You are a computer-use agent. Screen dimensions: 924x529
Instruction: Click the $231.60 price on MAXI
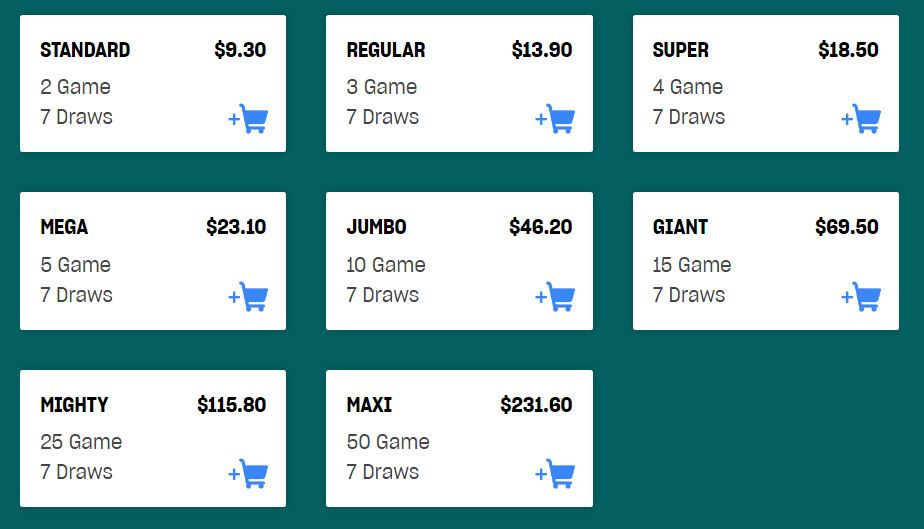[536, 405]
